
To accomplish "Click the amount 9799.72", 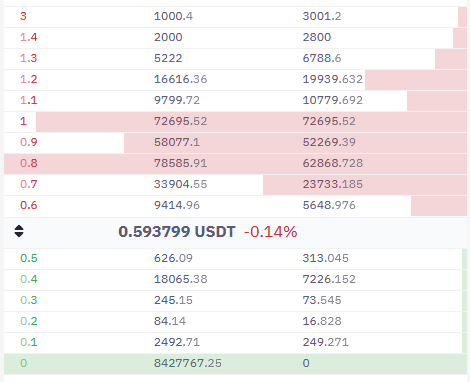I will click(x=177, y=100).
